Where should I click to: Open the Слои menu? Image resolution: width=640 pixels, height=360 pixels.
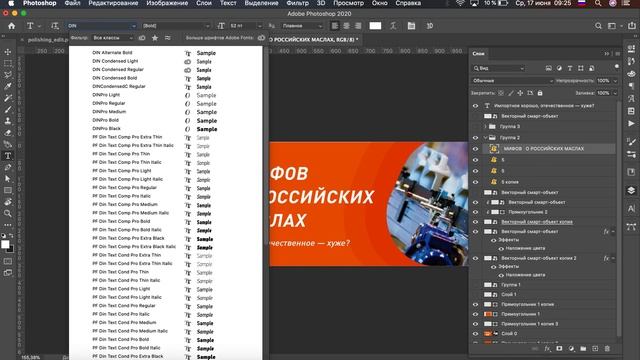click(x=204, y=3)
